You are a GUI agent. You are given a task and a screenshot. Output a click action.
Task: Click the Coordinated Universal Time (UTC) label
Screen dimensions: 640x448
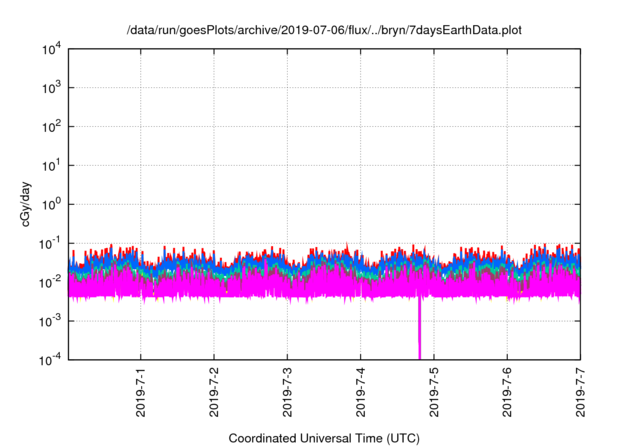click(324, 438)
